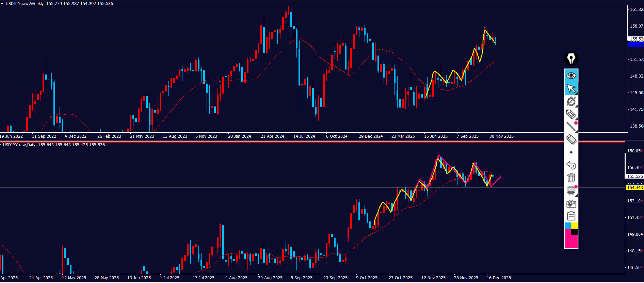The image size is (644, 283).
Task: Click the clipboard icon in toolbar
Action: click(x=571, y=216)
